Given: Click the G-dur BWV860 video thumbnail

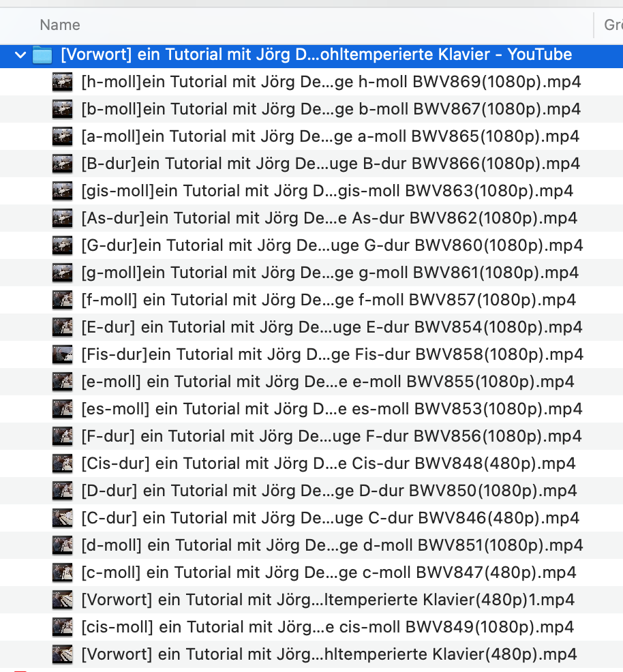Looking at the screenshot, I should [63, 245].
